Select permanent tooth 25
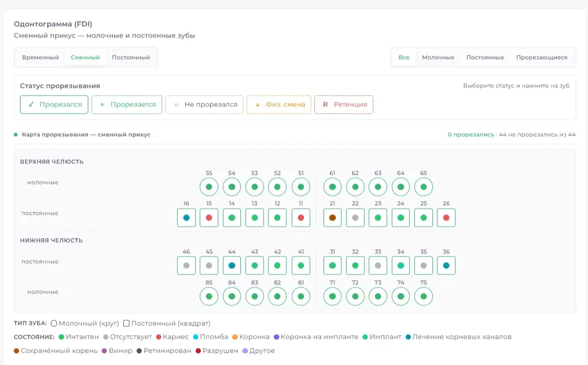The image size is (588, 365). [x=423, y=218]
